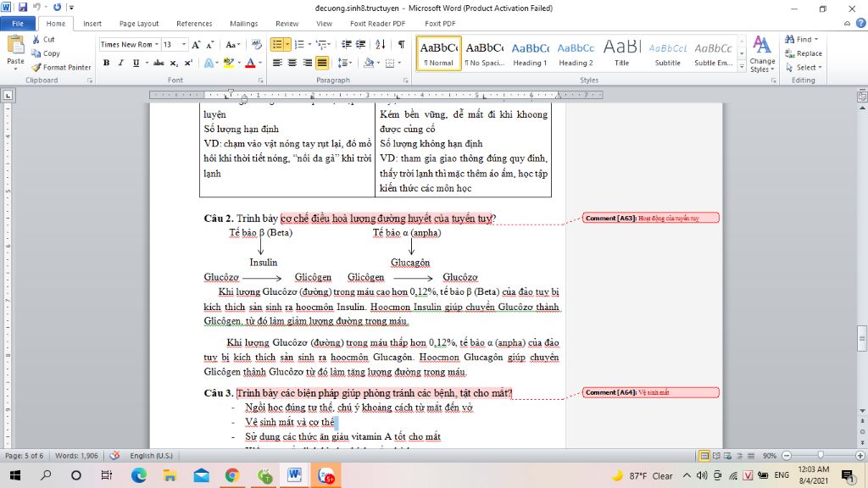Click Find in Editing group
This screenshot has height=488, width=868.
801,39
